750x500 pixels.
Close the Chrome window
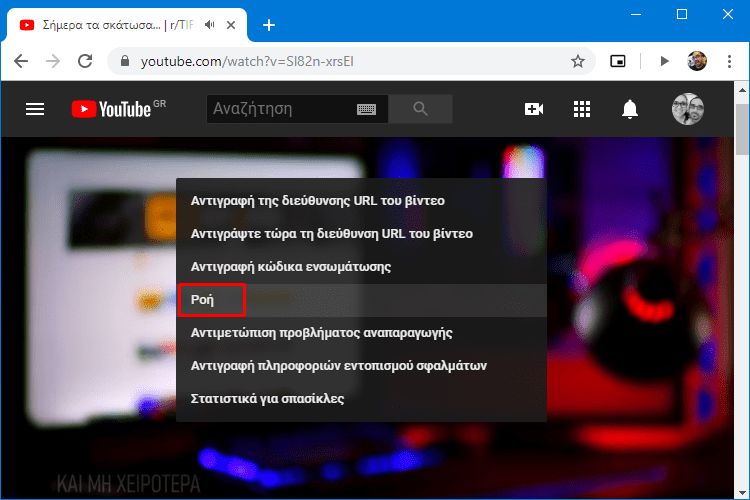(728, 14)
